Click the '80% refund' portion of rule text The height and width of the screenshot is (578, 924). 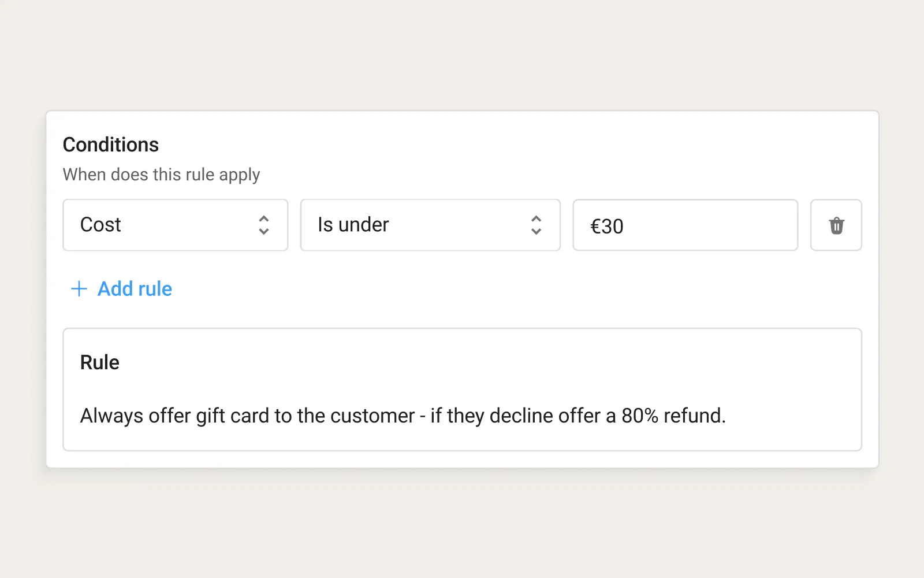point(673,416)
